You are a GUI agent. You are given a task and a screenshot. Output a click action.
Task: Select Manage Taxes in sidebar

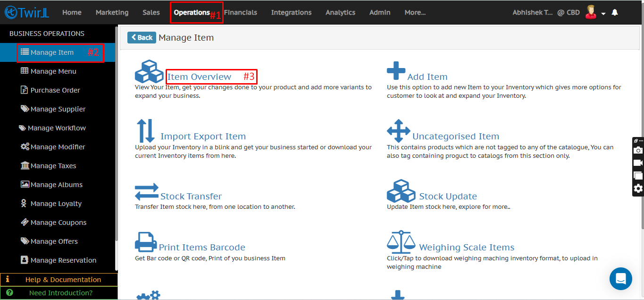coord(53,166)
